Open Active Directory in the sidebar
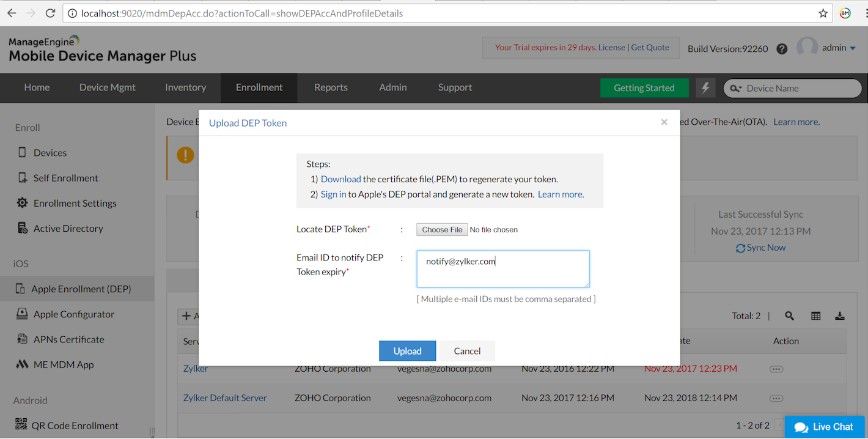The height and width of the screenshot is (439, 868). click(68, 228)
